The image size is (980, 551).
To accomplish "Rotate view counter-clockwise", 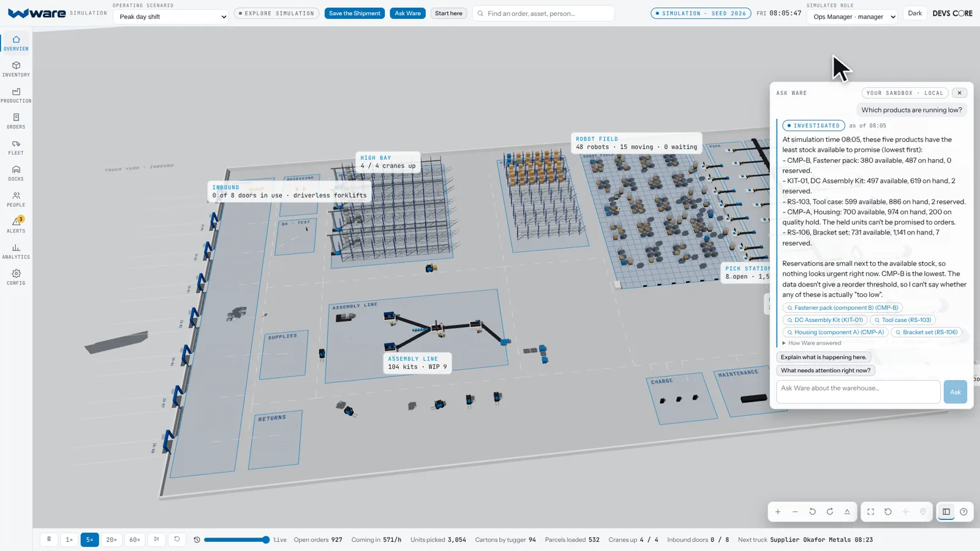I will coord(812,512).
